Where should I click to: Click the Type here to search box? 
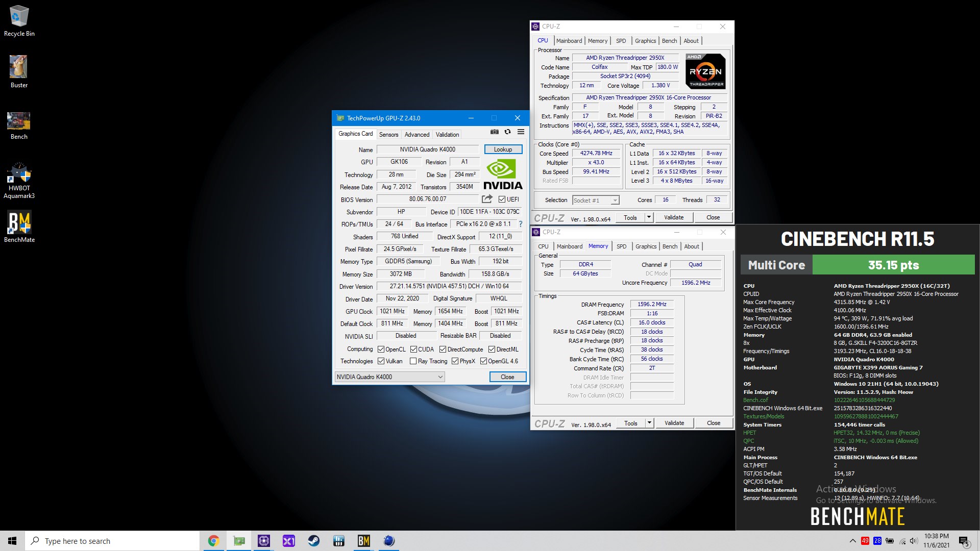coord(112,541)
